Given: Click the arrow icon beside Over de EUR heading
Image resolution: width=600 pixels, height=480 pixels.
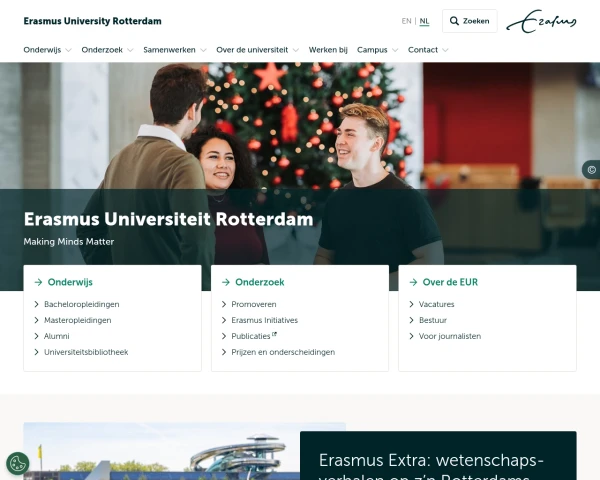Looking at the screenshot, I should 413,282.
